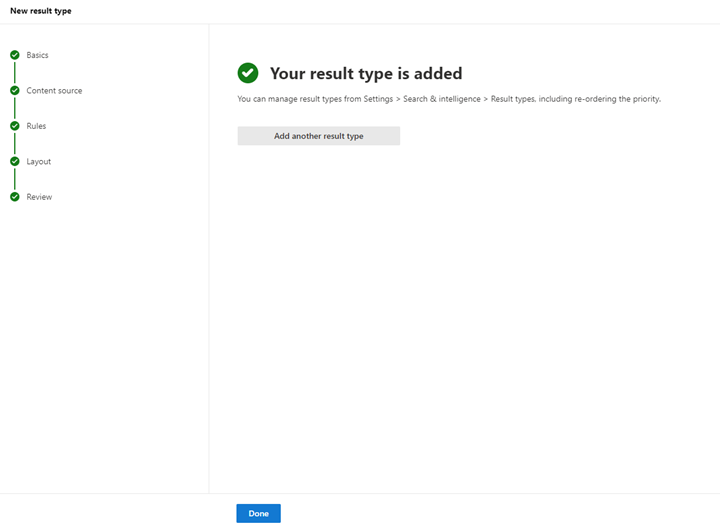Open the Review step label
Viewport: 720px width, 527px height.
point(39,197)
